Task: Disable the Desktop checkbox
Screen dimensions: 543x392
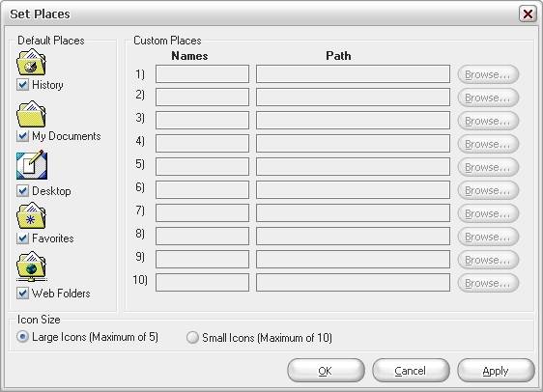Action: click(22, 190)
